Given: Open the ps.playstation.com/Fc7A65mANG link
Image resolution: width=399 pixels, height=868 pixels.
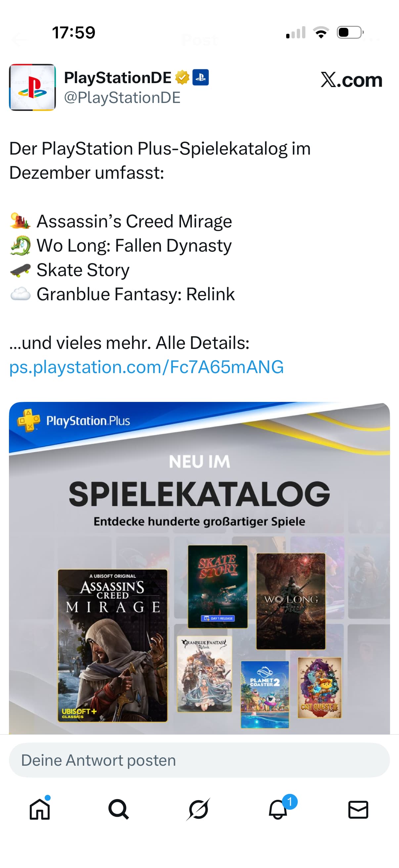Looking at the screenshot, I should (x=147, y=367).
